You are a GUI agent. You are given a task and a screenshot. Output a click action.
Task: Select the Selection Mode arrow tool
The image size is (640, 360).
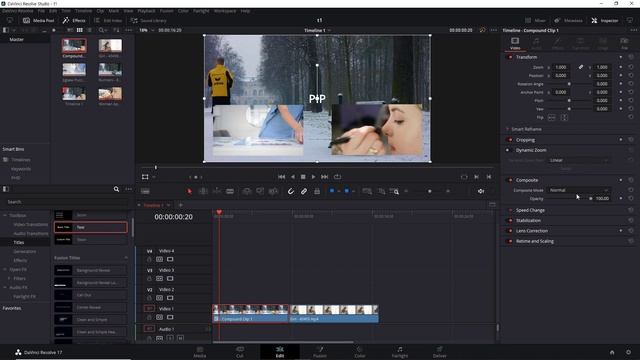(x=189, y=191)
